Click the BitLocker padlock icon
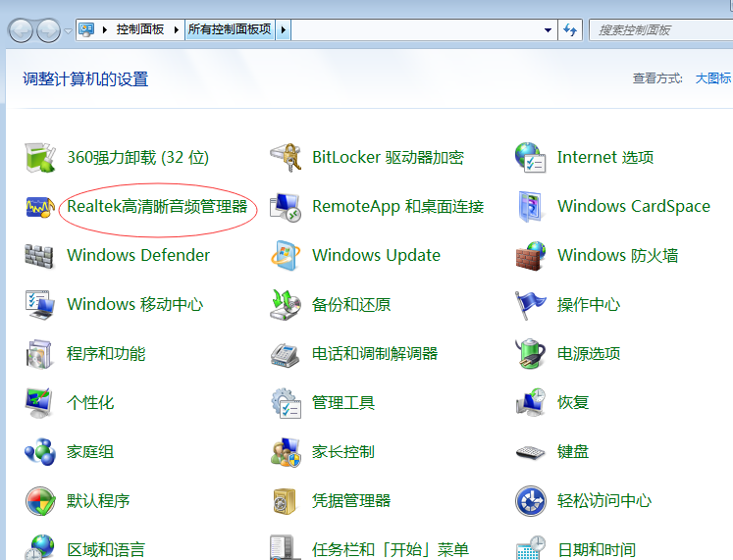 [x=287, y=157]
